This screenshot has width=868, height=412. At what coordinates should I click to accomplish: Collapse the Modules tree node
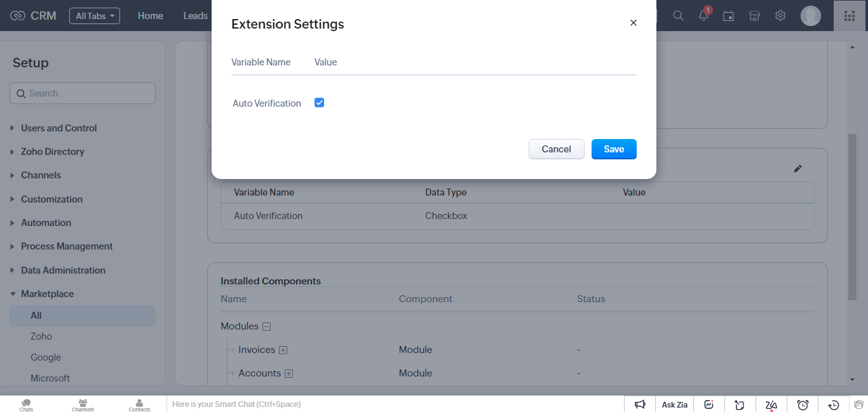tap(267, 326)
